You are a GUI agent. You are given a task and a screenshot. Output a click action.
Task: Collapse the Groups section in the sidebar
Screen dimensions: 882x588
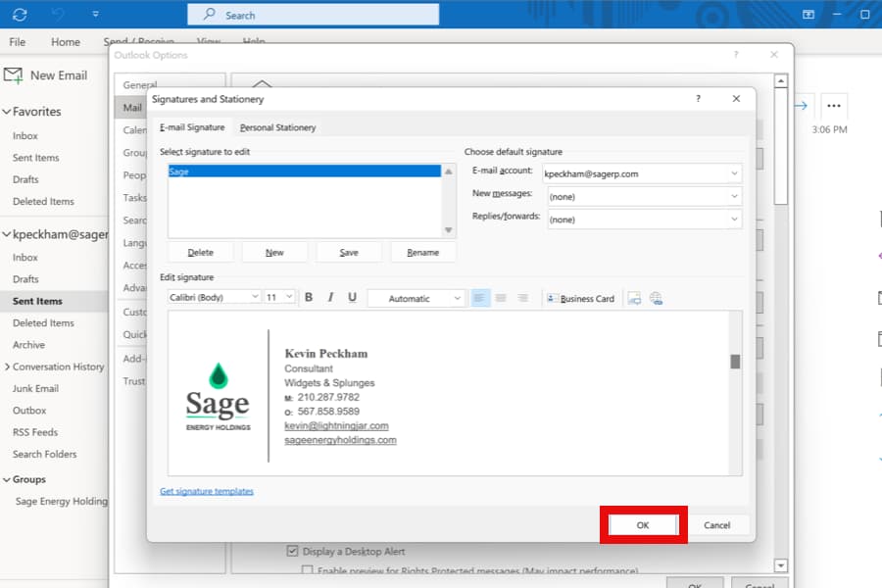pyautogui.click(x=9, y=479)
